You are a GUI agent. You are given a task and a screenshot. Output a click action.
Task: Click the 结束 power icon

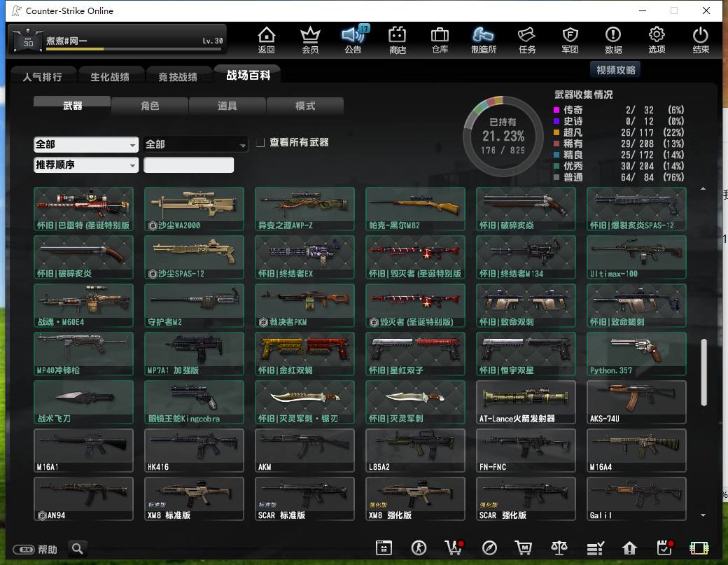coord(701,40)
